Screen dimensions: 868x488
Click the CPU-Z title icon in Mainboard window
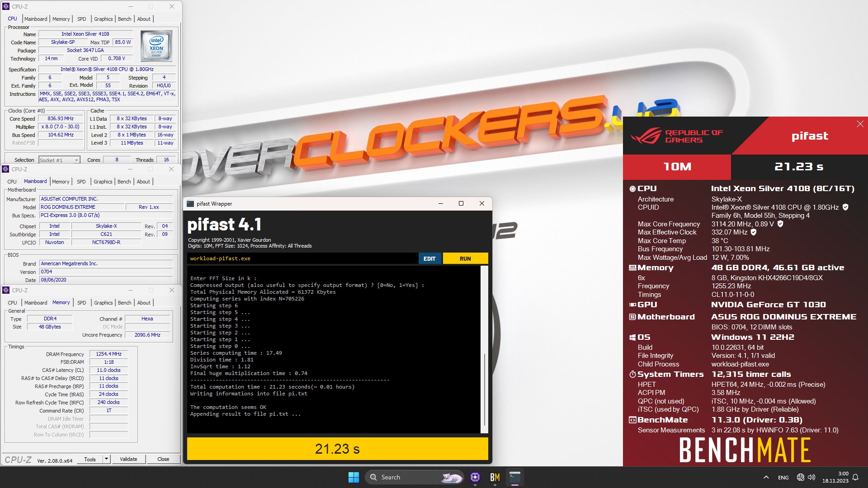click(x=5, y=169)
